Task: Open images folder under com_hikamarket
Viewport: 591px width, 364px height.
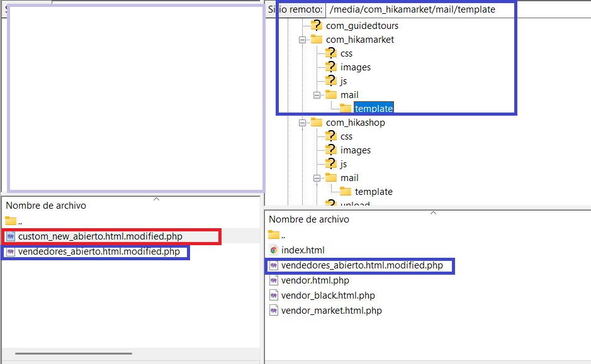Action: click(x=356, y=67)
